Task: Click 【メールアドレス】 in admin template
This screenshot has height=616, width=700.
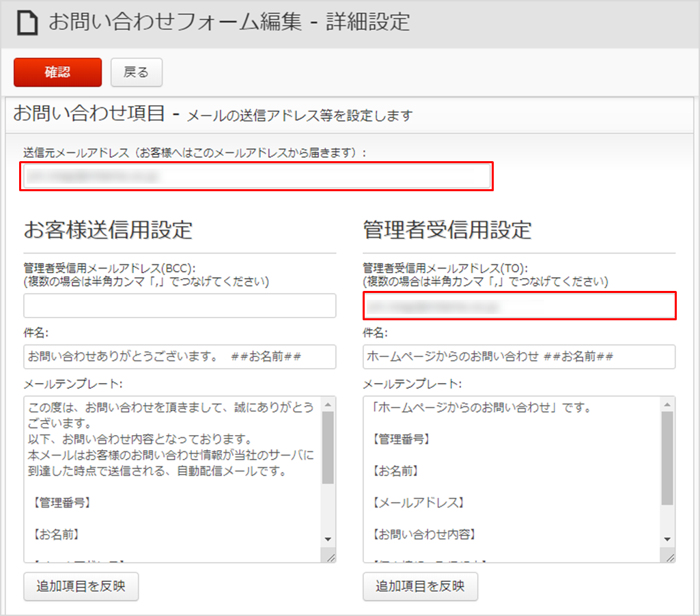Action: tap(417, 503)
